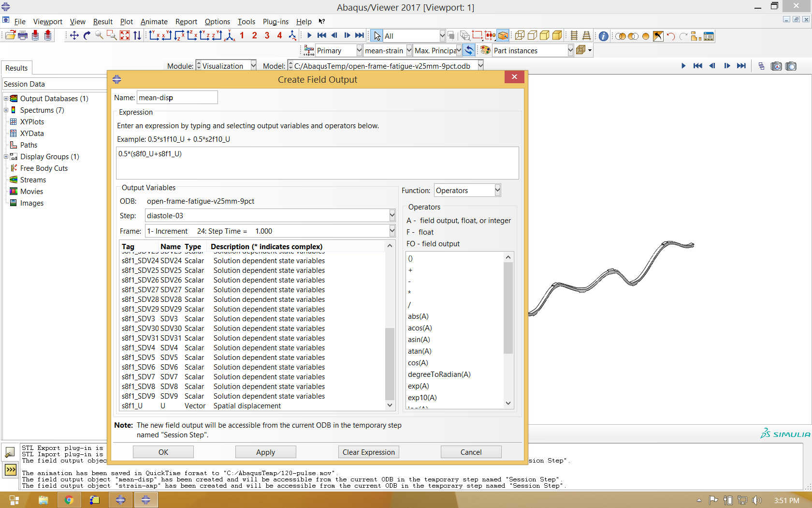
Task: Click the Clear Expression button
Action: pos(369,452)
